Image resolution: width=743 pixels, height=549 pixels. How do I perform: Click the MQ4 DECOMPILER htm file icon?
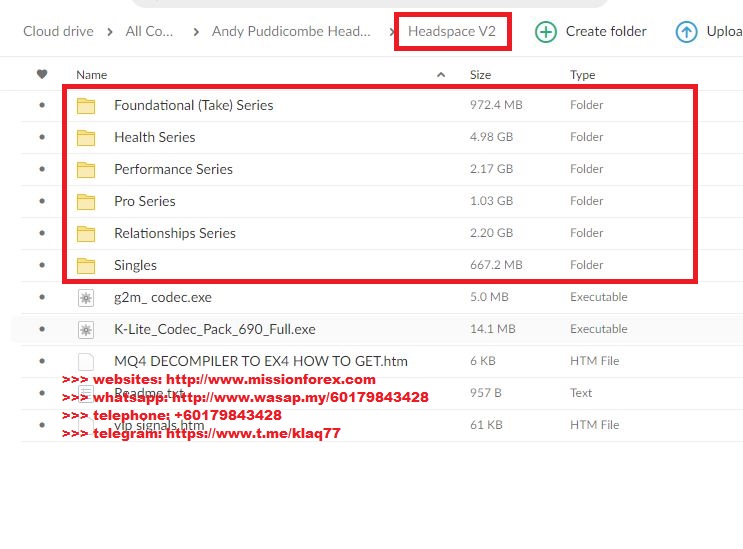[86, 362]
